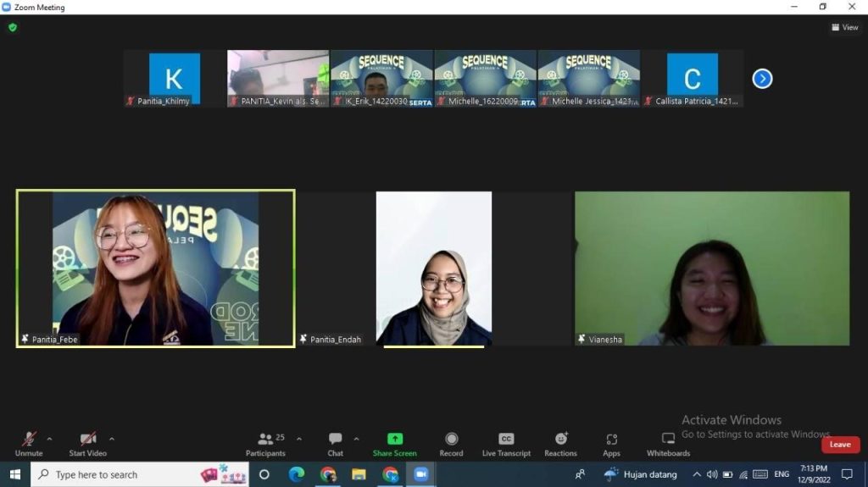Click the Vianesha name label
This screenshot has height=487, width=868.
pos(605,340)
